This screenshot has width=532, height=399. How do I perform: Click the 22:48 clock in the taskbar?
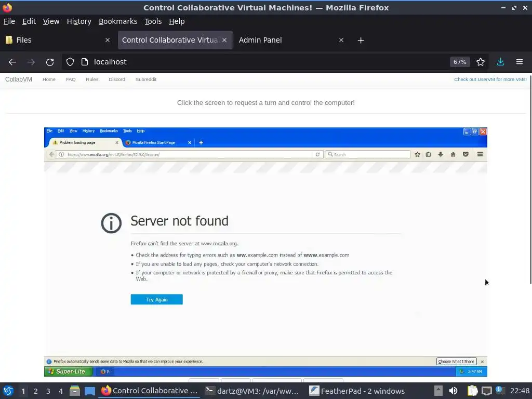[520, 391]
